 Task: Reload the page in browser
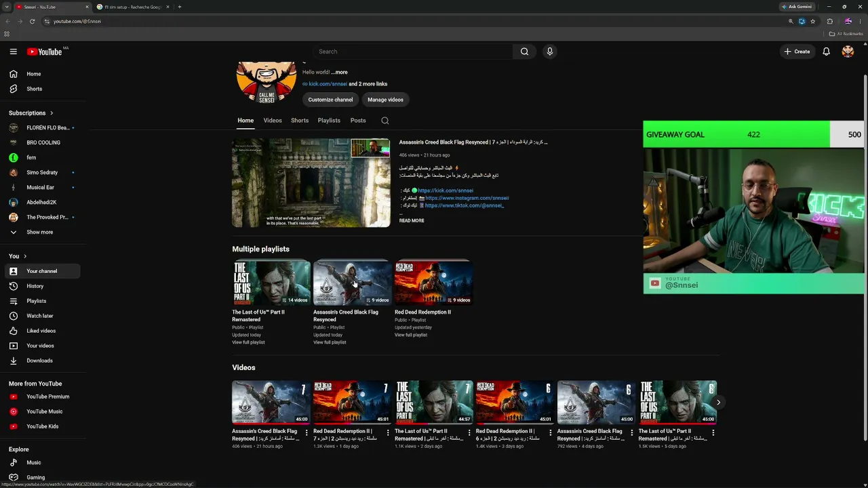point(32,21)
